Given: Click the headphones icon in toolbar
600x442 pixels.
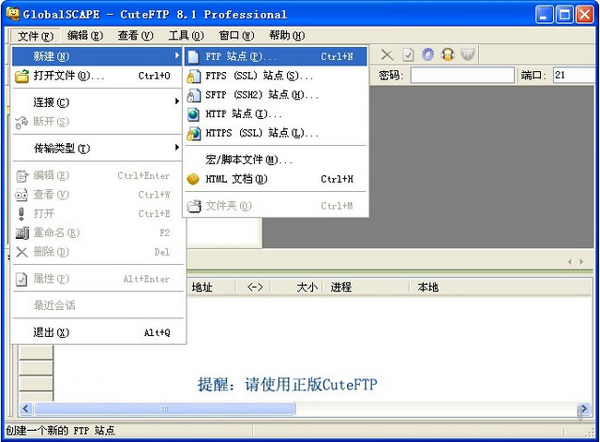Looking at the screenshot, I should click(x=448, y=54).
